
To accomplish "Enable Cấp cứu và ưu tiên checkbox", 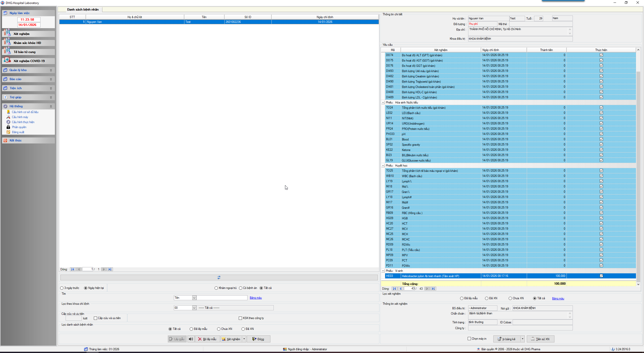I will [96, 318].
